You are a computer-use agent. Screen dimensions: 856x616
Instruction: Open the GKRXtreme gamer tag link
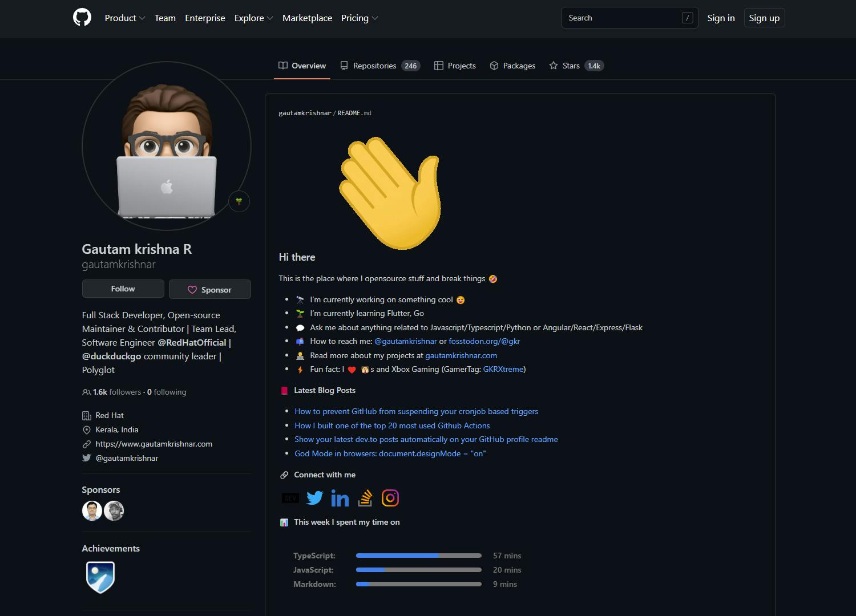click(x=503, y=369)
